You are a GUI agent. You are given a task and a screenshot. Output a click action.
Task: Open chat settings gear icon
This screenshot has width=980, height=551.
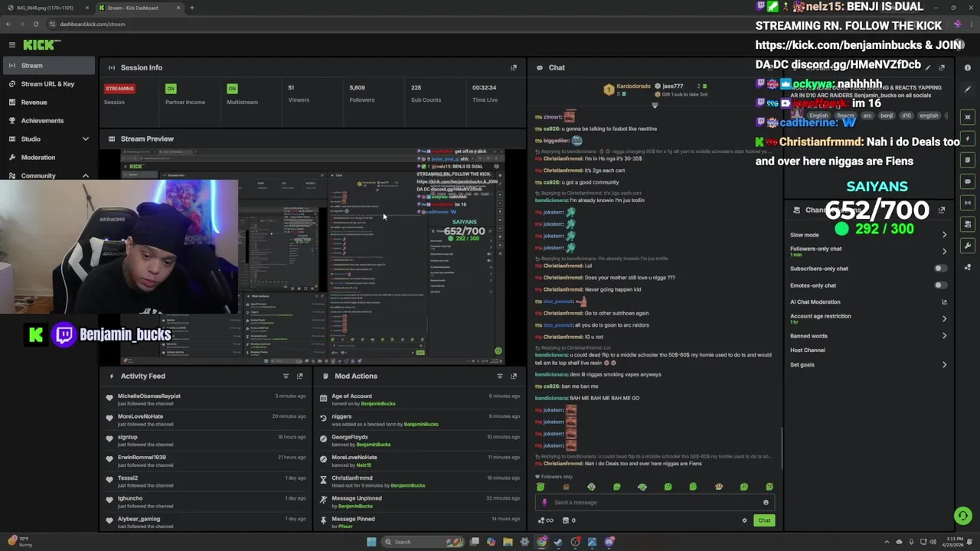(744, 520)
